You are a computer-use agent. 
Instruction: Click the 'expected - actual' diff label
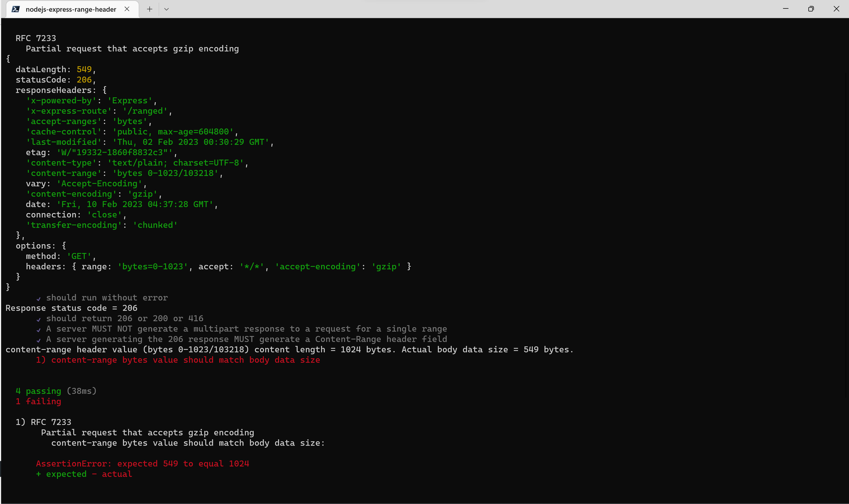(84, 474)
